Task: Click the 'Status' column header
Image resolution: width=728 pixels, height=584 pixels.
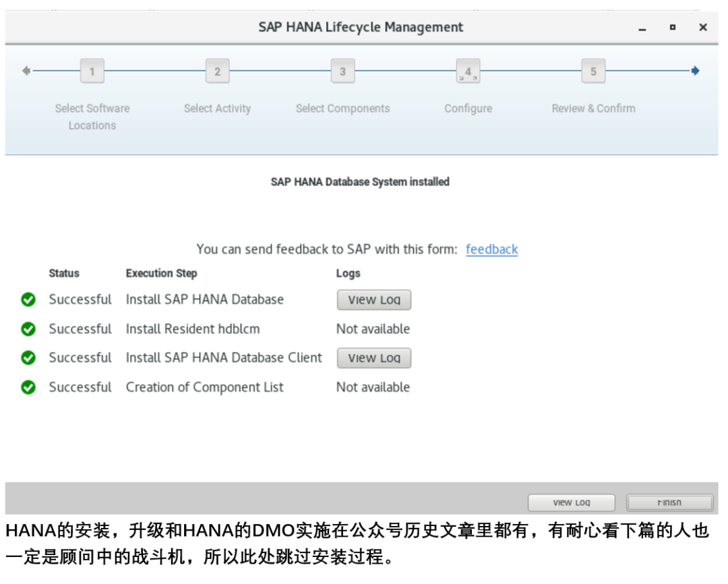Action: (x=64, y=273)
